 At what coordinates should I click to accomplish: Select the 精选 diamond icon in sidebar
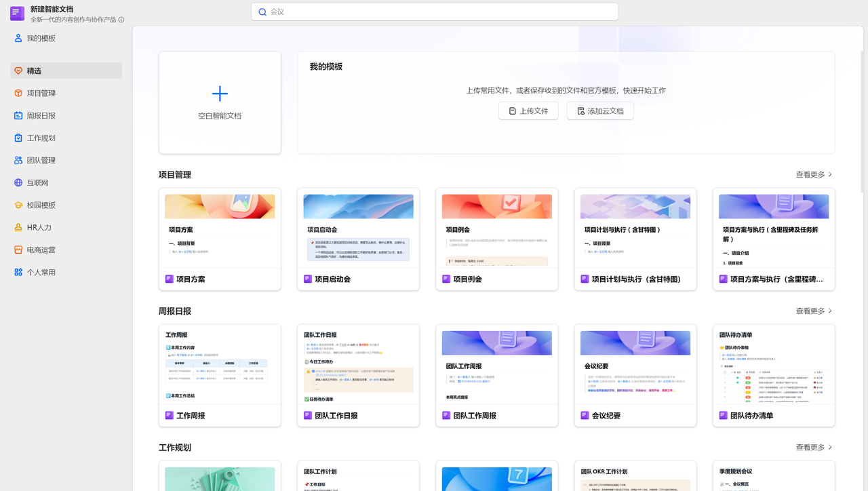tap(18, 71)
